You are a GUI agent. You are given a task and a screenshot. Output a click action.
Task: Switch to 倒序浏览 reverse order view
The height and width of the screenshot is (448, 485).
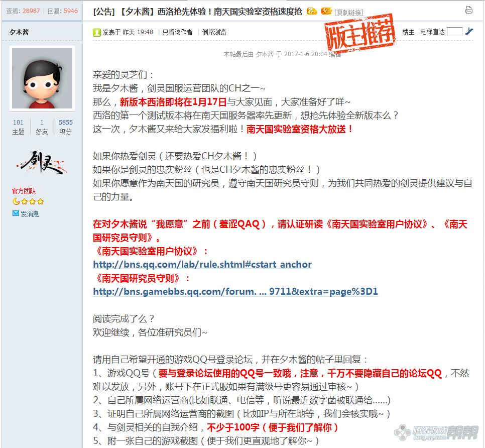coord(214,32)
